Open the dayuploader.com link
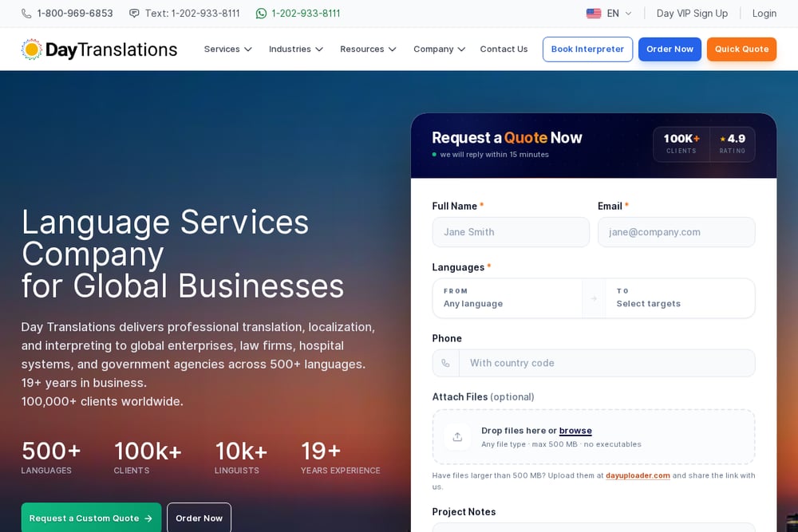This screenshot has width=798, height=532. (x=638, y=475)
